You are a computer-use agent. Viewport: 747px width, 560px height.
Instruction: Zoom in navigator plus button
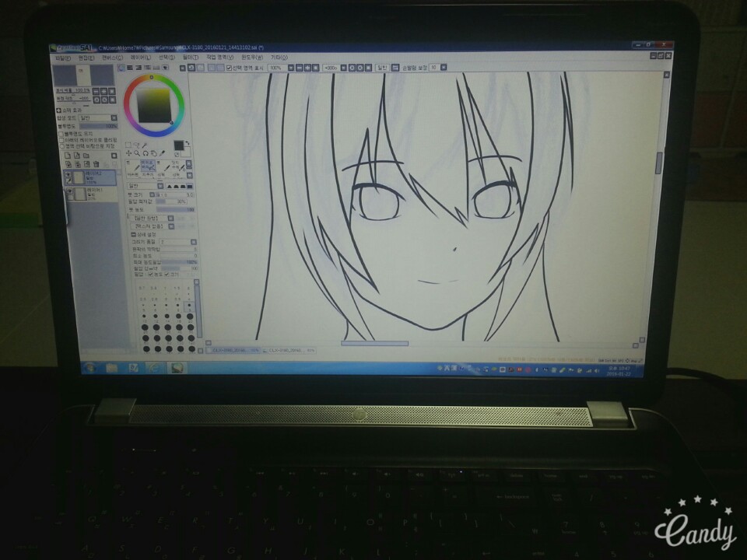tap(103, 92)
